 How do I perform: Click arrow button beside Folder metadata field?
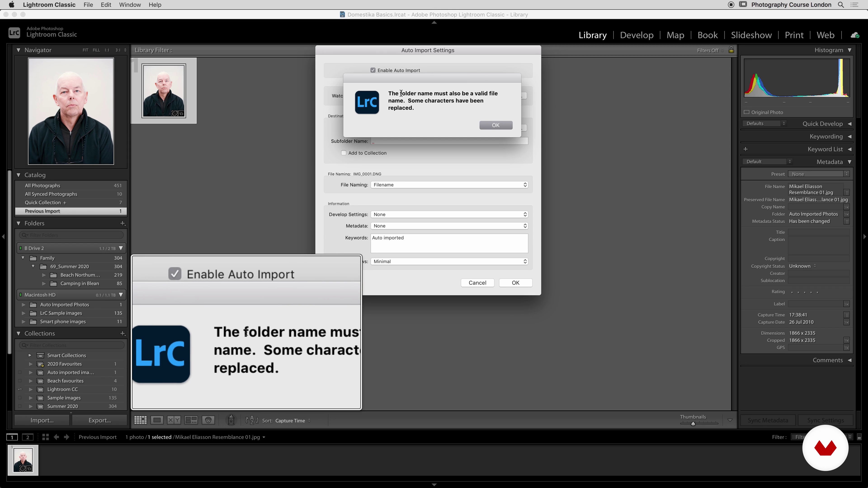847,214
